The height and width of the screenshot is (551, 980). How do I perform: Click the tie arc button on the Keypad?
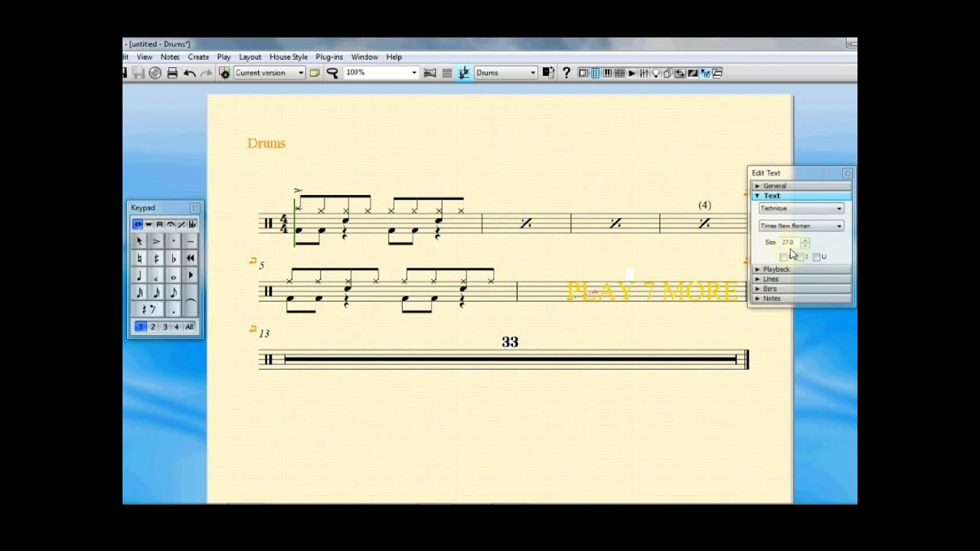(x=191, y=301)
